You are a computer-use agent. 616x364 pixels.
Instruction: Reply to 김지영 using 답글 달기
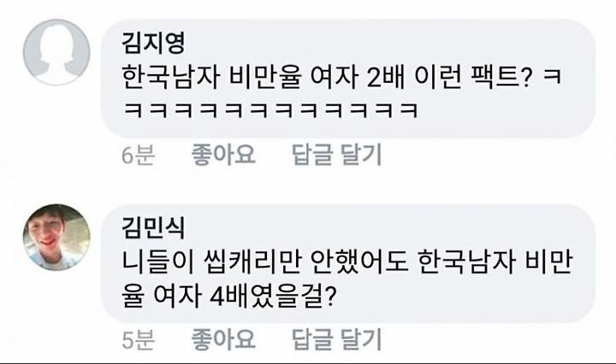(337, 154)
